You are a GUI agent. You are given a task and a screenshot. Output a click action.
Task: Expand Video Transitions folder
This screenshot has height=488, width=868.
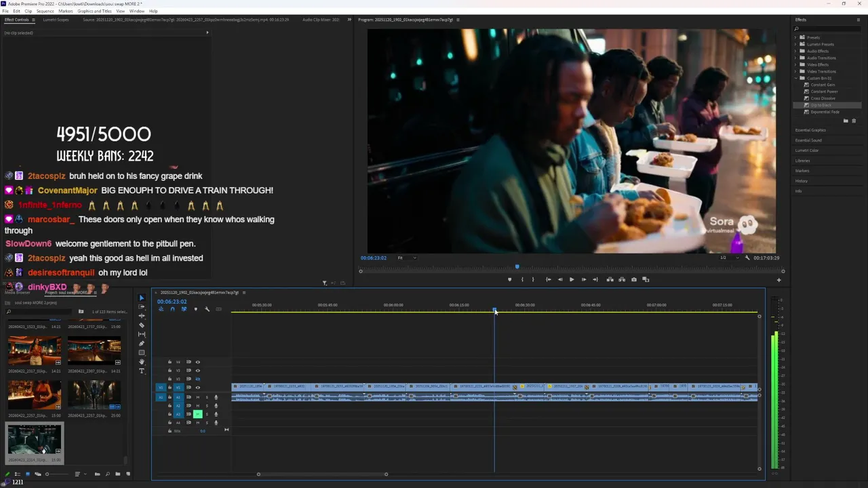[795, 71]
